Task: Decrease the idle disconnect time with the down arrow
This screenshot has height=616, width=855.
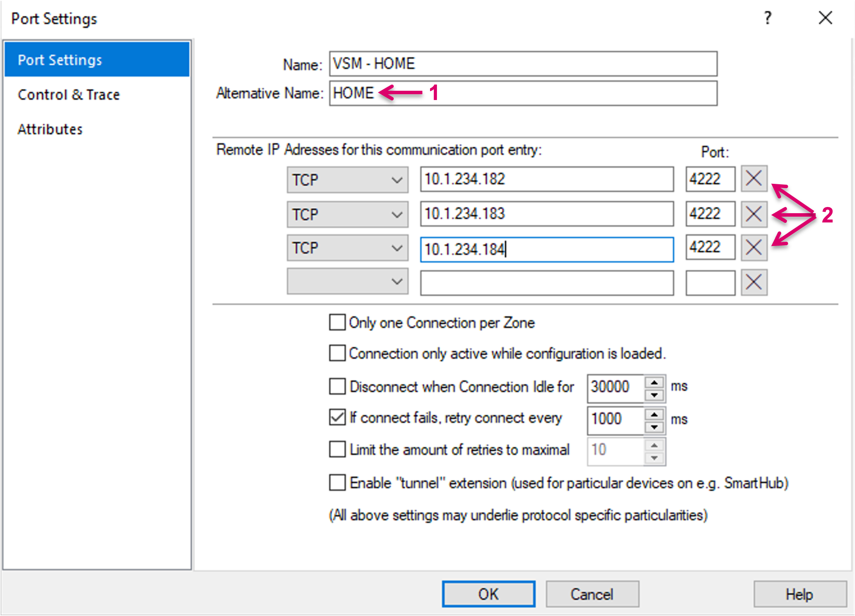Action: pos(654,395)
